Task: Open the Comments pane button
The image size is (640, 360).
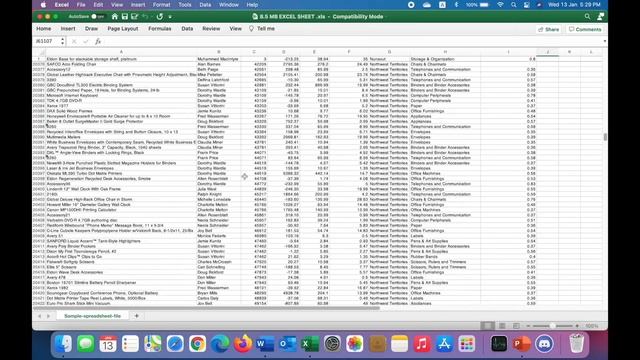Action: click(585, 29)
